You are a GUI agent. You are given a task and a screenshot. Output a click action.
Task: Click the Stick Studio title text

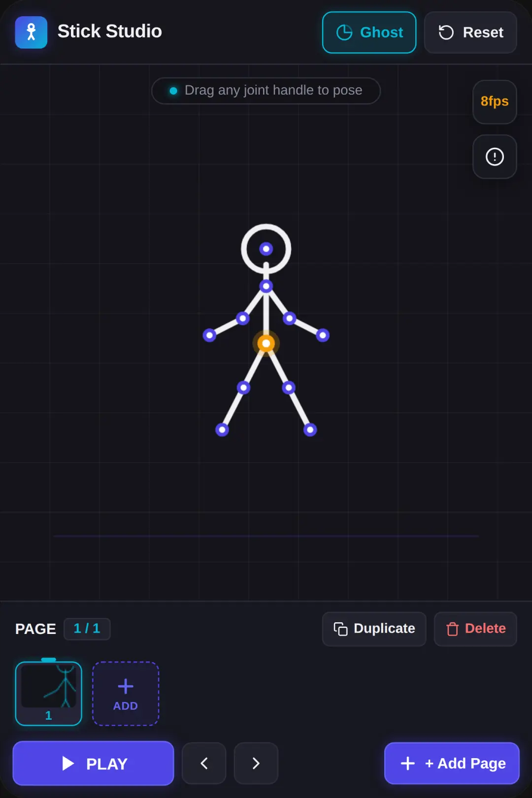110,32
